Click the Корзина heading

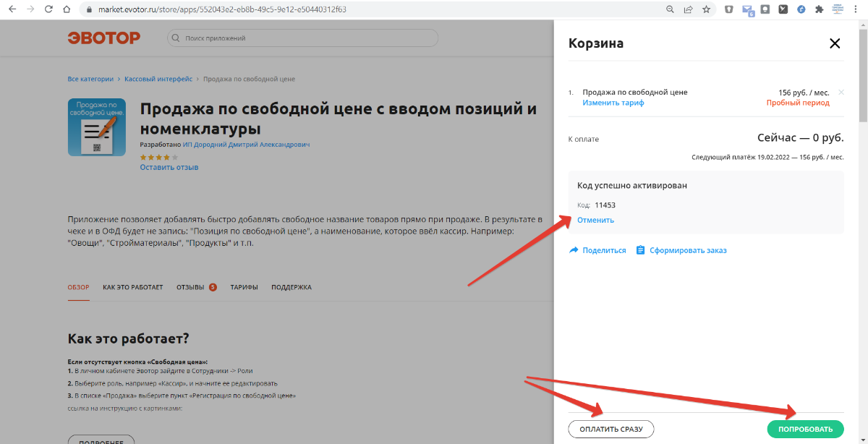[596, 43]
